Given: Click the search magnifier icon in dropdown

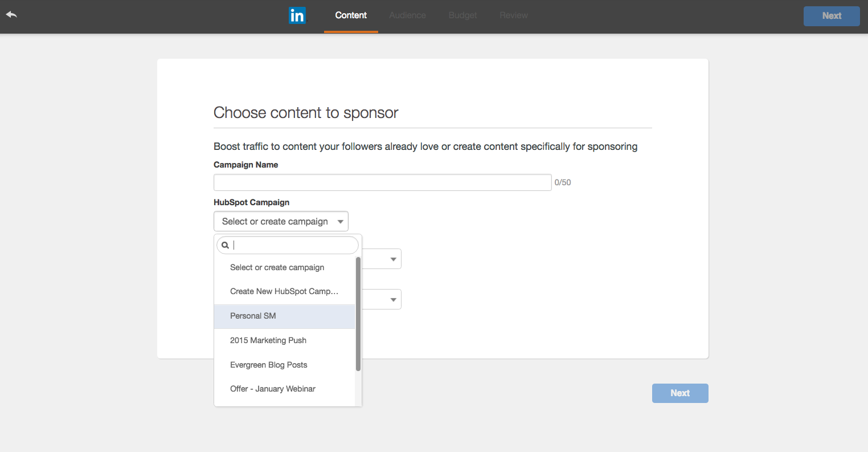Looking at the screenshot, I should (226, 245).
